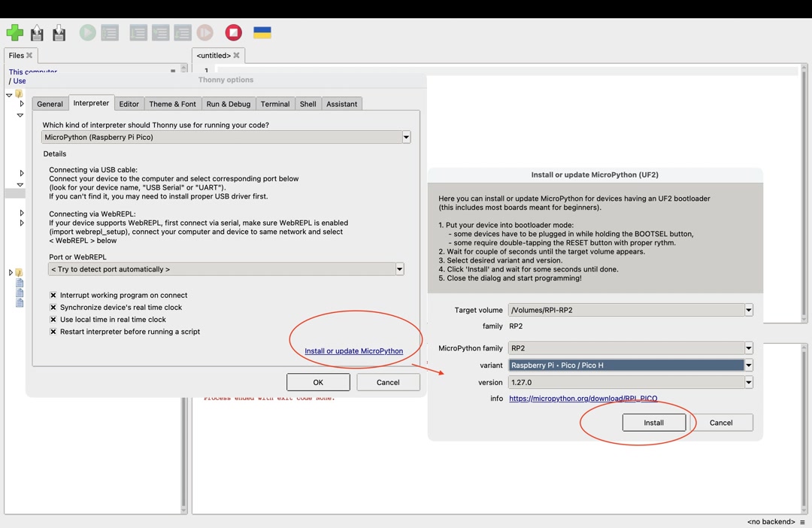This screenshot has width=812, height=528.
Task: Click the Resume debugging toolbar icon
Action: [205, 32]
